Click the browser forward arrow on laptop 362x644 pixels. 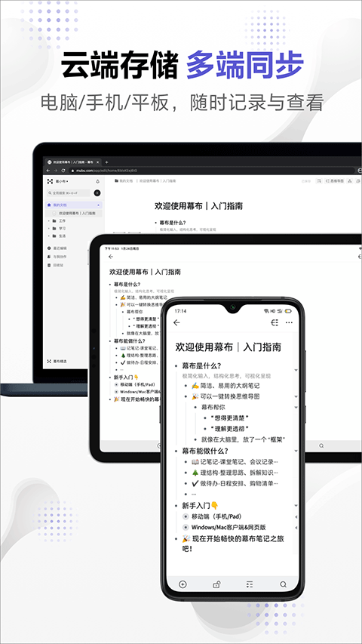click(55, 171)
